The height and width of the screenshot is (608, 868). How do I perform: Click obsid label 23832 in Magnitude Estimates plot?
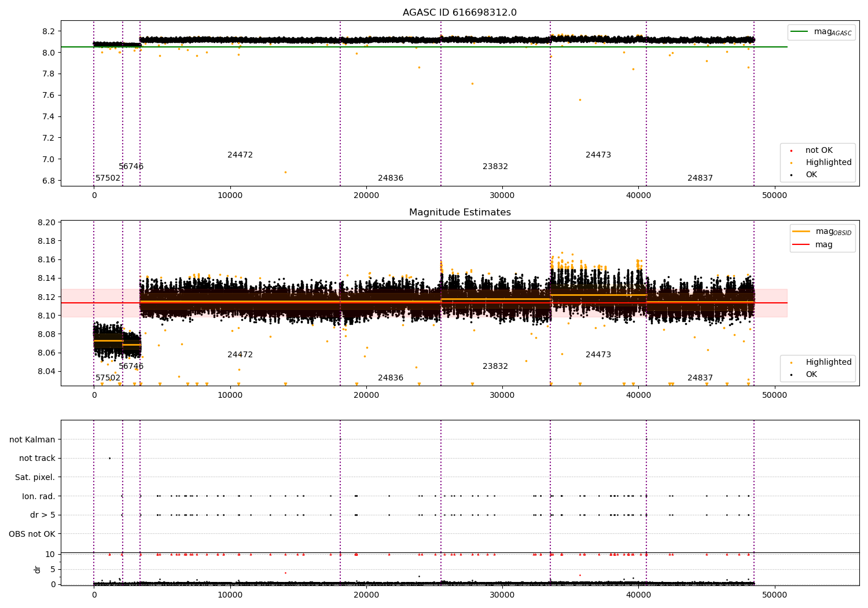click(495, 367)
